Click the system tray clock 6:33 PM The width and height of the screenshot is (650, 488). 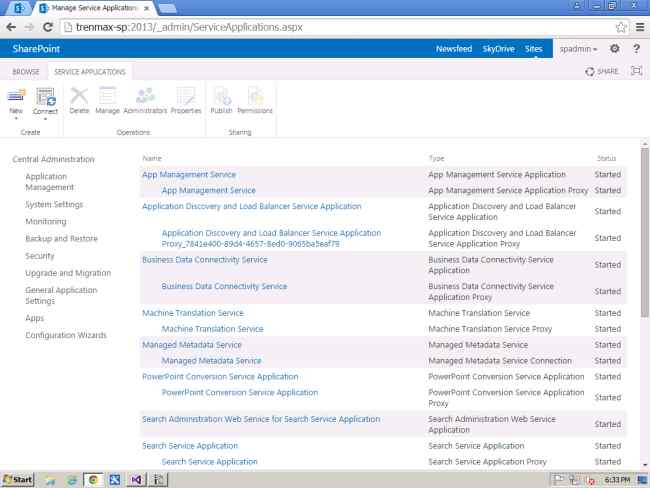pyautogui.click(x=617, y=480)
